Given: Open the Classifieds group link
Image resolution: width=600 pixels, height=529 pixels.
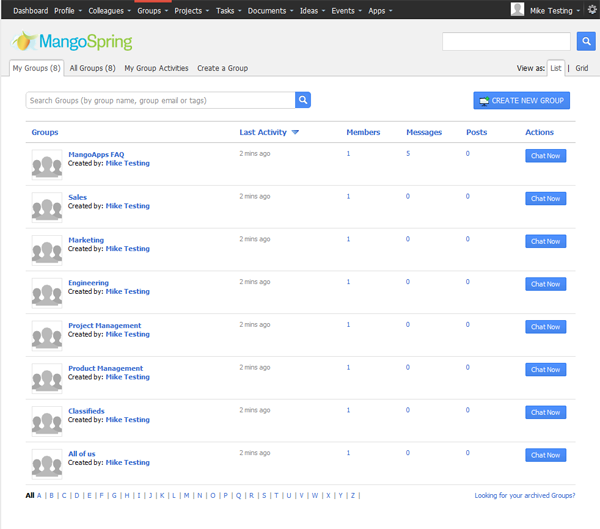Looking at the screenshot, I should [x=86, y=411].
